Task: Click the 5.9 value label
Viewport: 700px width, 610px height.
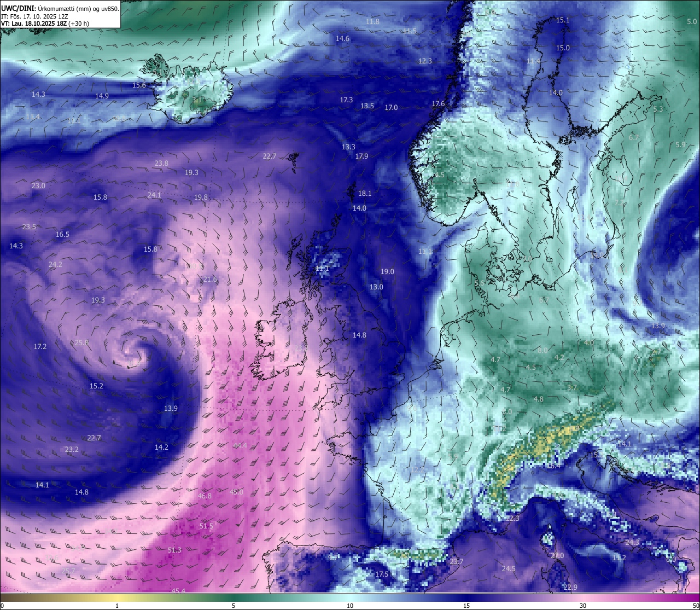Action: tap(680, 144)
